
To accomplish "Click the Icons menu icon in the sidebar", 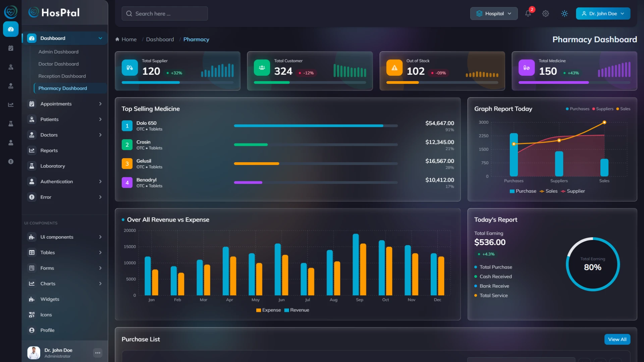I will coord(32,315).
